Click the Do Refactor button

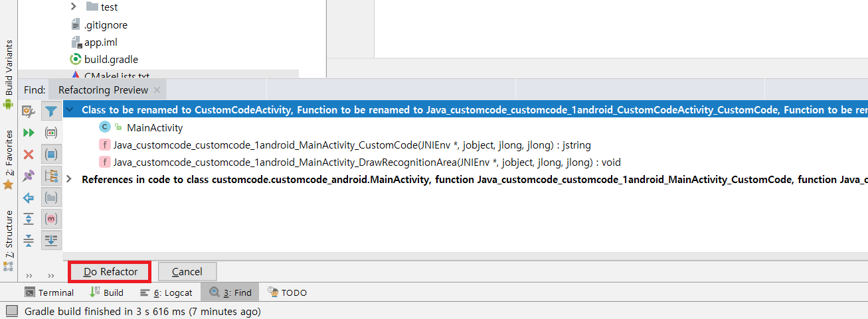pyautogui.click(x=110, y=271)
